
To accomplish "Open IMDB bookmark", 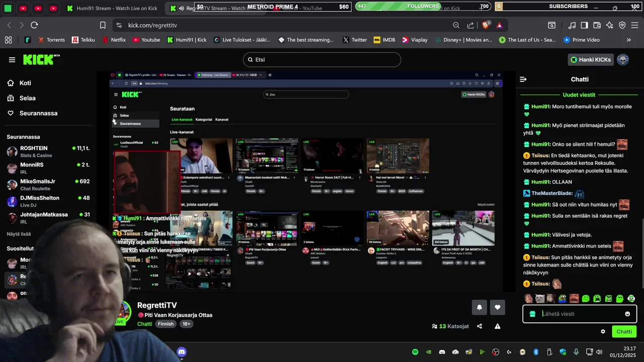I will [x=384, y=40].
